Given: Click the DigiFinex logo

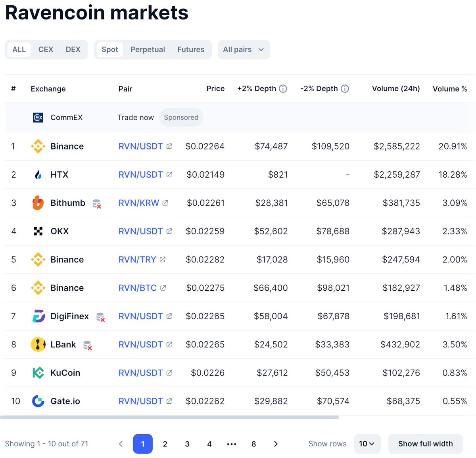Looking at the screenshot, I should point(38,316).
